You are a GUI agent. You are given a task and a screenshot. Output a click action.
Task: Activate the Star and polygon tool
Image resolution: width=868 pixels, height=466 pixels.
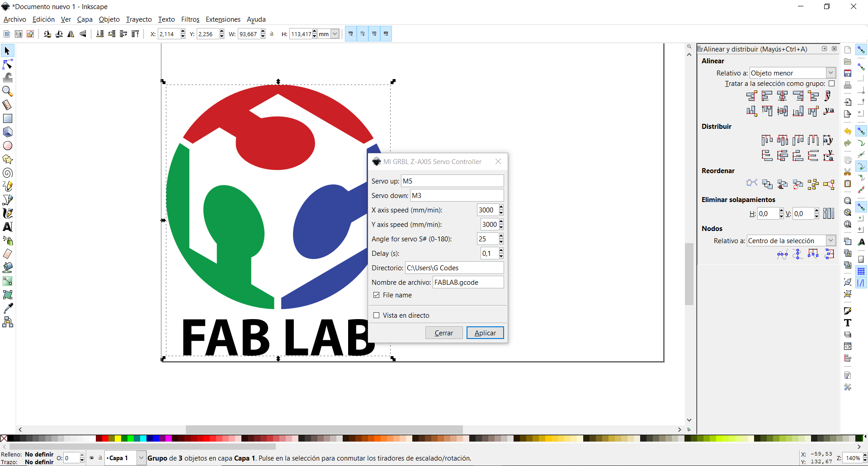point(8,159)
